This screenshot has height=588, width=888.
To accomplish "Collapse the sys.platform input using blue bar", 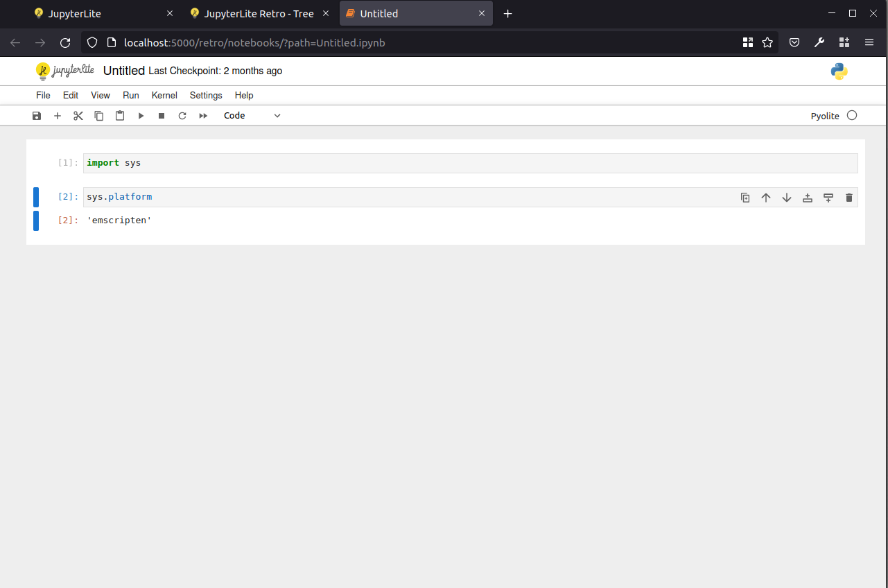I will [x=36, y=197].
